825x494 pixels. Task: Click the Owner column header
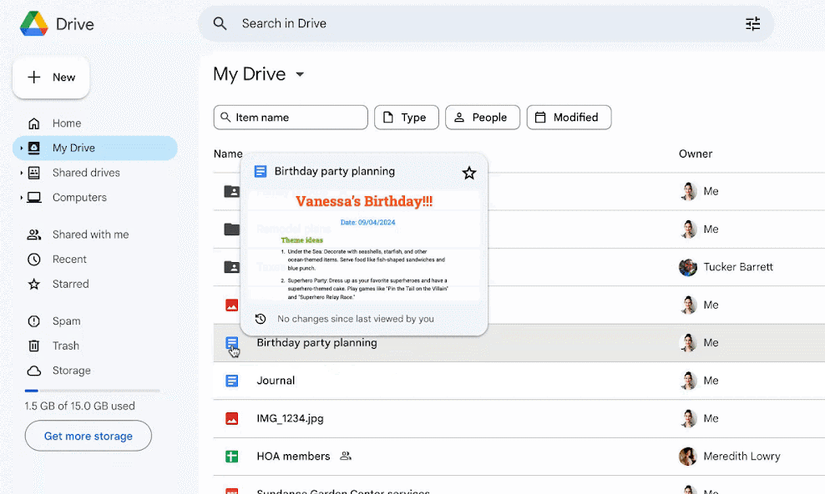click(696, 154)
